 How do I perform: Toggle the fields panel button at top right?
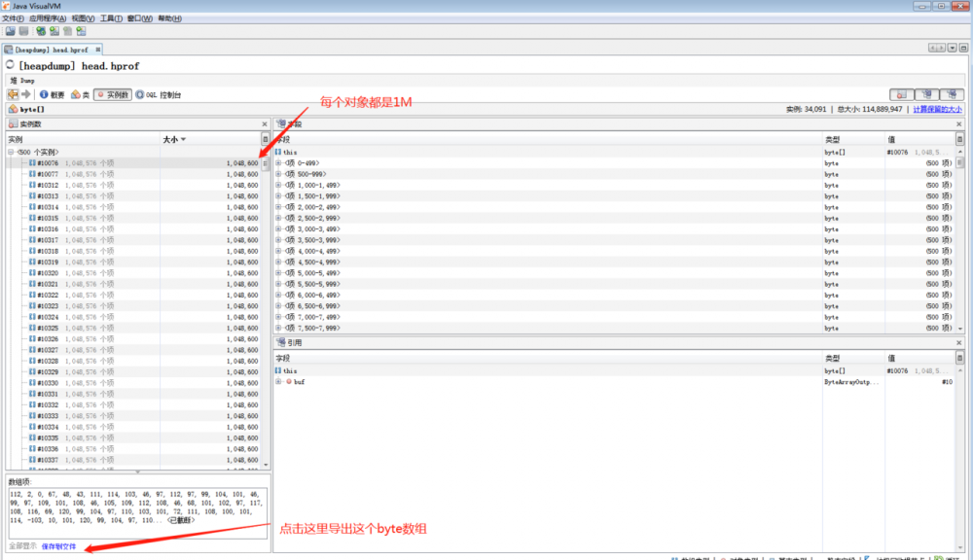(926, 94)
